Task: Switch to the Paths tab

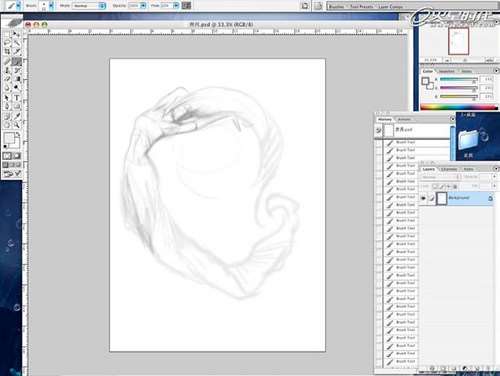Action: tap(468, 169)
